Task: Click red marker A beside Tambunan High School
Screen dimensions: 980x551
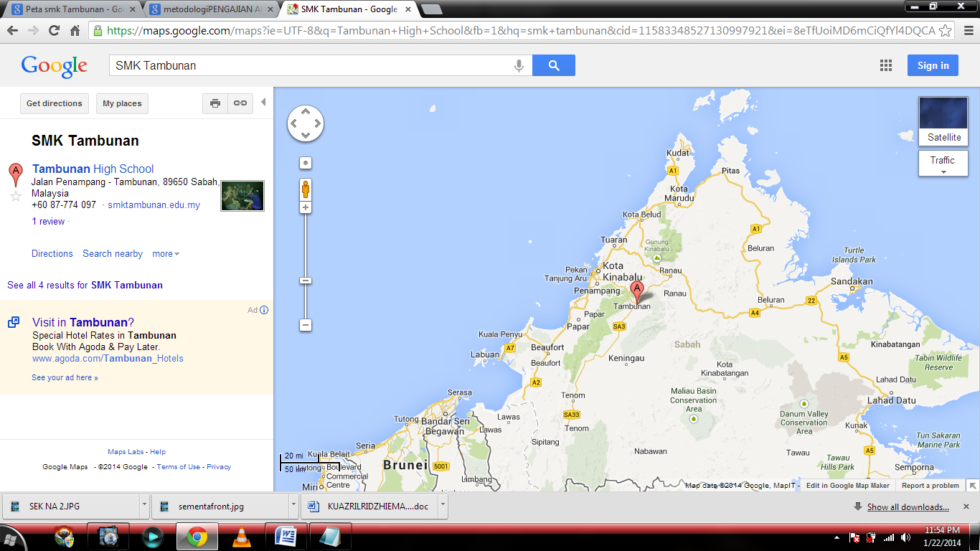Action: [15, 174]
